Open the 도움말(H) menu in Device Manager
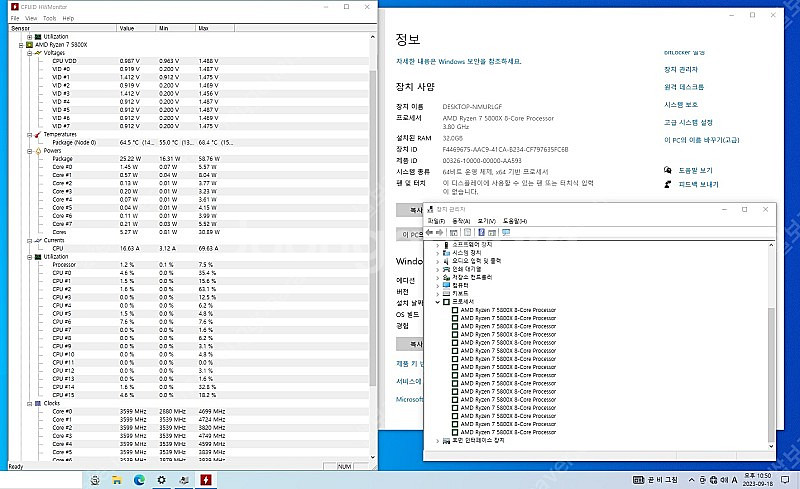Screen dimensions: 800x489 pyautogui.click(x=515, y=221)
